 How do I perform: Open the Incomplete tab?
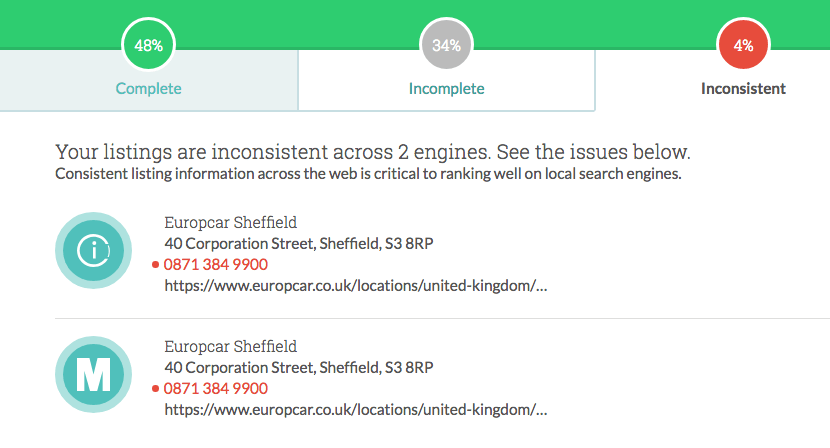point(446,88)
